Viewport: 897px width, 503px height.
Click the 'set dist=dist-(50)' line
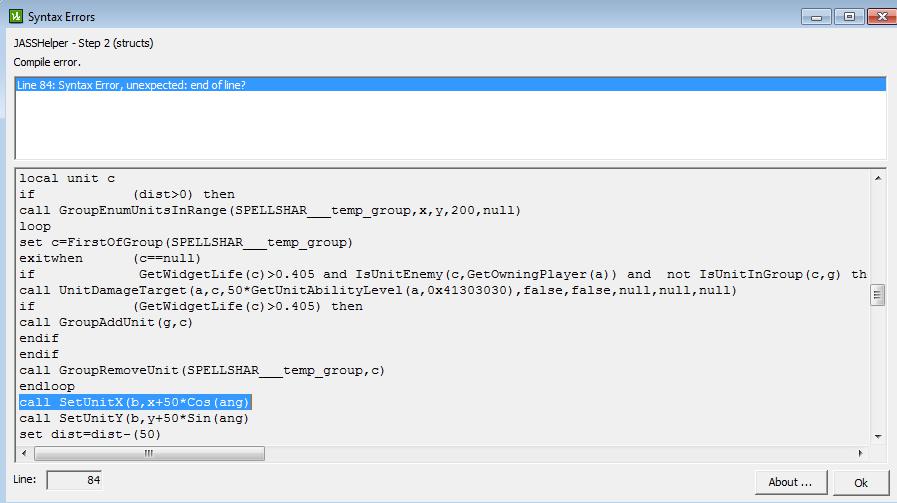point(90,434)
